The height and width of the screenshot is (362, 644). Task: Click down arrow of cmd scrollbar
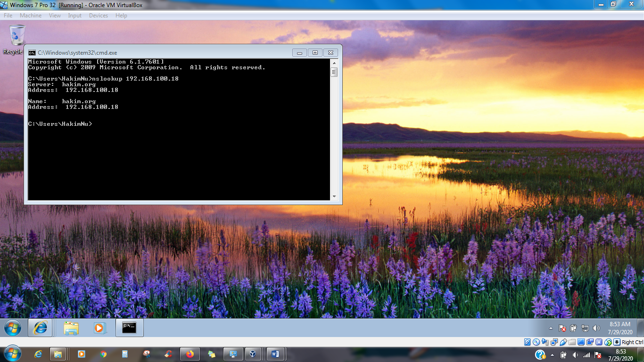coord(334,197)
